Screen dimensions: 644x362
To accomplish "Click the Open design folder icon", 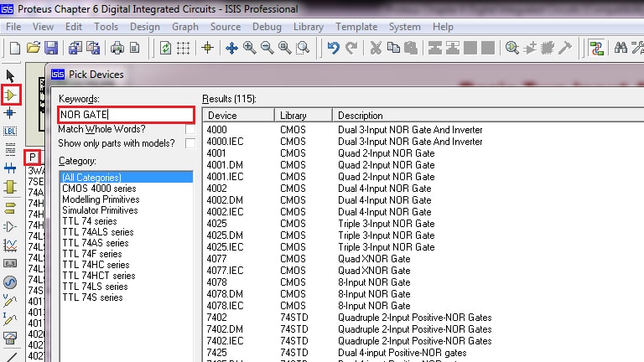I will [x=34, y=48].
